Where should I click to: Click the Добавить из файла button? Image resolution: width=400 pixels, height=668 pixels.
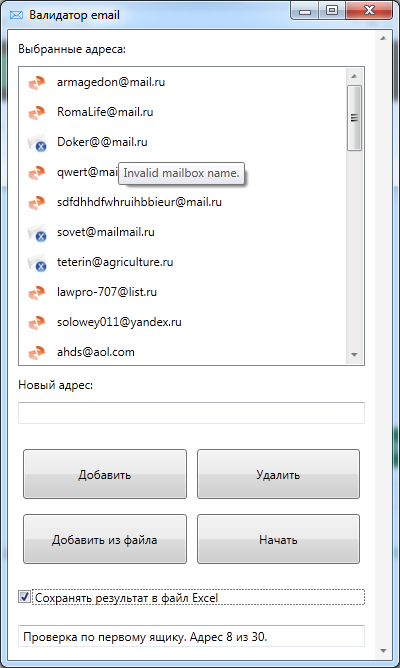[x=105, y=539]
